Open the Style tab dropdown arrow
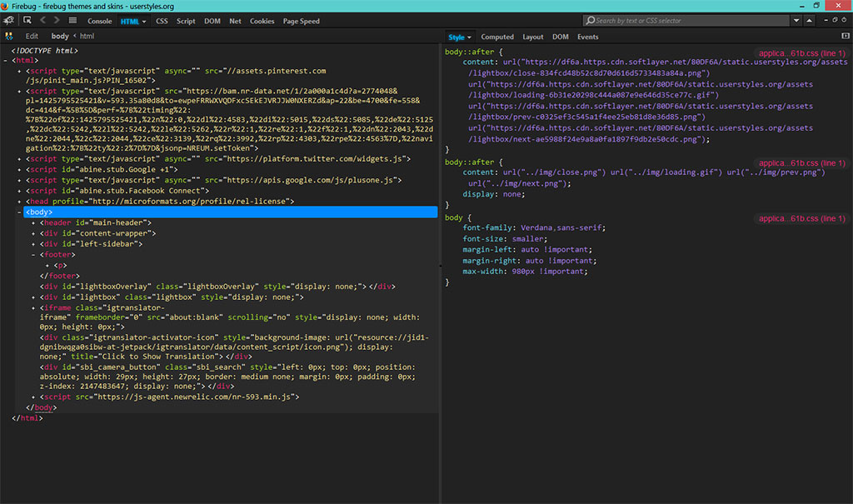Image resolution: width=853 pixels, height=504 pixels. coord(469,37)
